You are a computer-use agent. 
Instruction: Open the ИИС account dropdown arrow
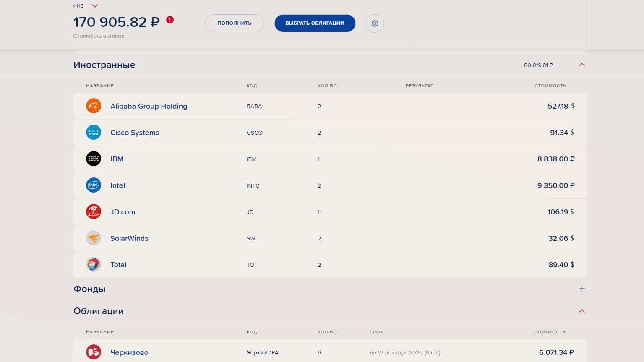[x=95, y=6]
